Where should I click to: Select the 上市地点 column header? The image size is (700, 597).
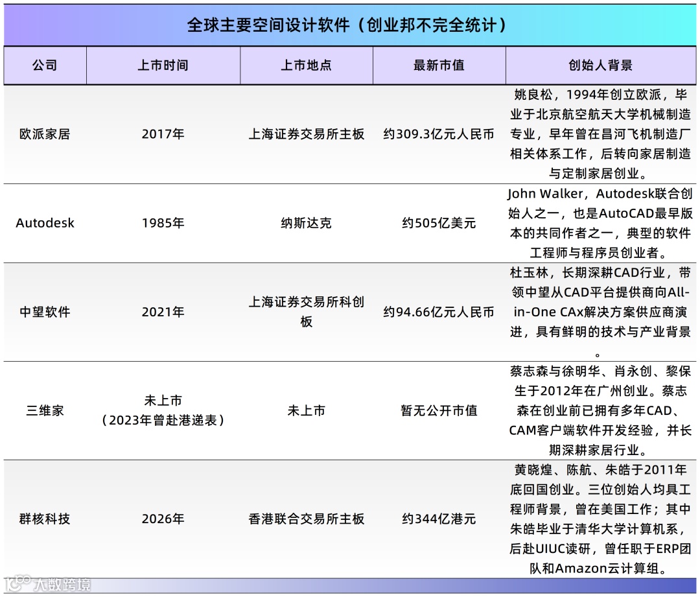coord(306,65)
